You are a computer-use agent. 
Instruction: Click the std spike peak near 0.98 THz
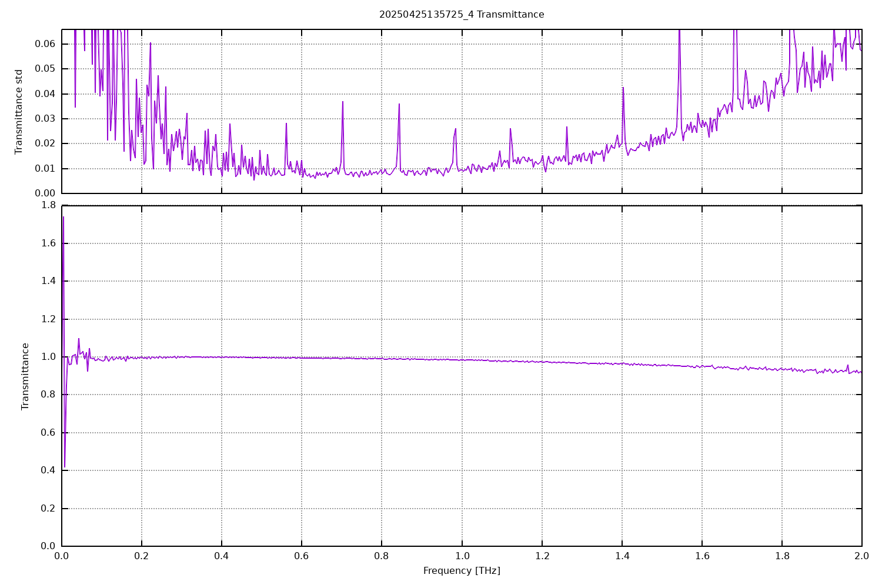click(x=455, y=129)
